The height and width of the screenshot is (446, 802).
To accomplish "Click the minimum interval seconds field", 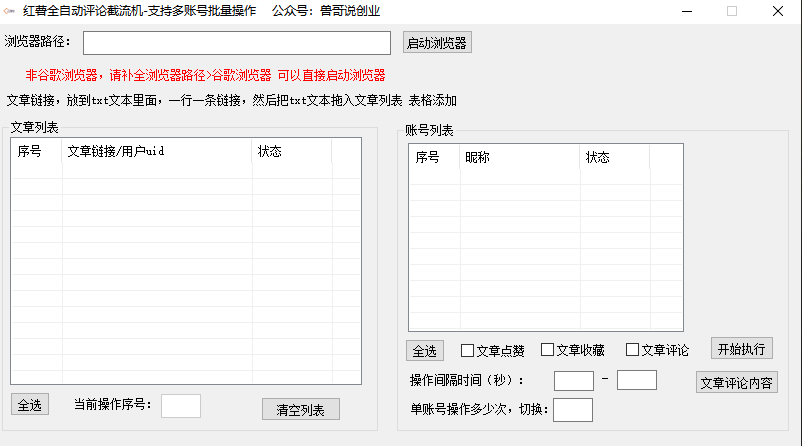I will 574,381.
